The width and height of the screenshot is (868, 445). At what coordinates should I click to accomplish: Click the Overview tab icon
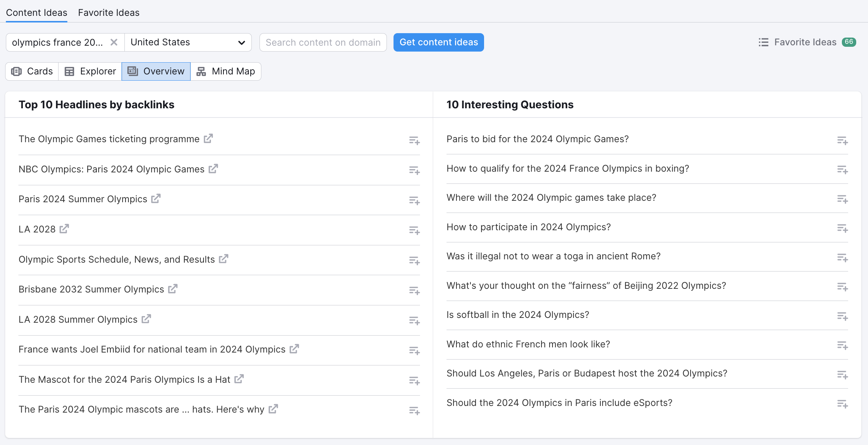coord(133,71)
